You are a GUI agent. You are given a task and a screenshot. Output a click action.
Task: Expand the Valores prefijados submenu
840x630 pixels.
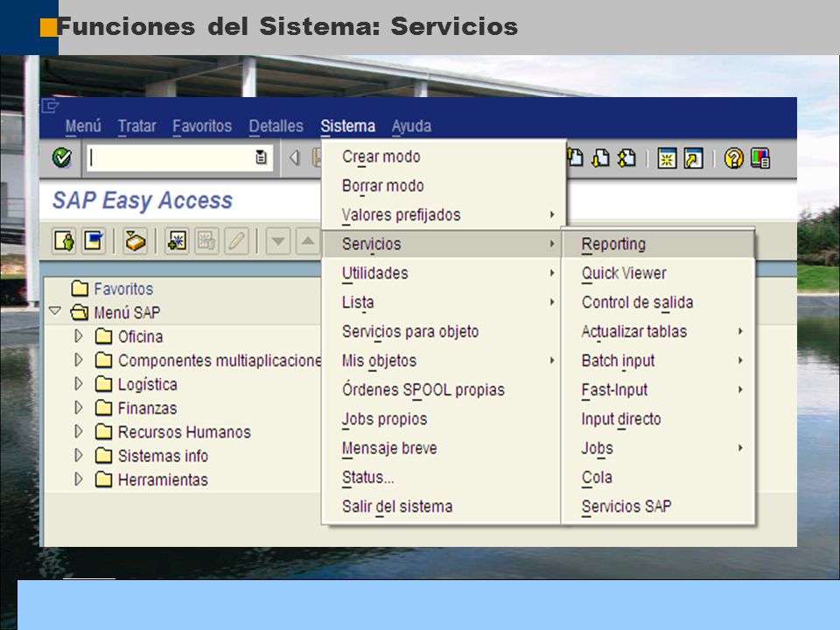[444, 215]
